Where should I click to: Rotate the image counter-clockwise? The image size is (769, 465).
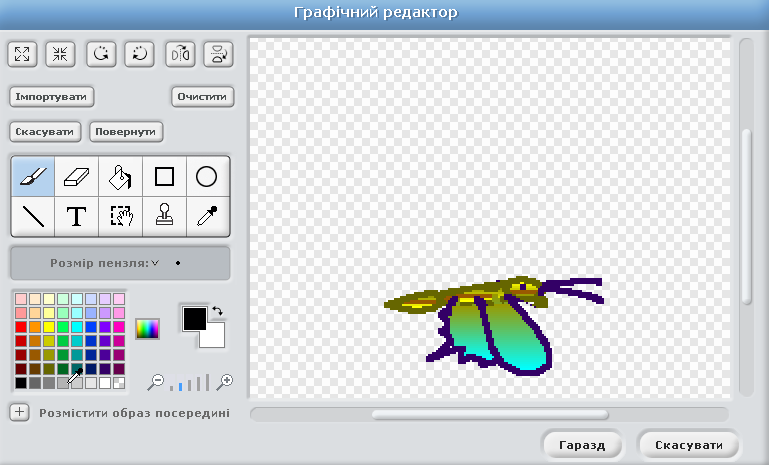(101, 54)
